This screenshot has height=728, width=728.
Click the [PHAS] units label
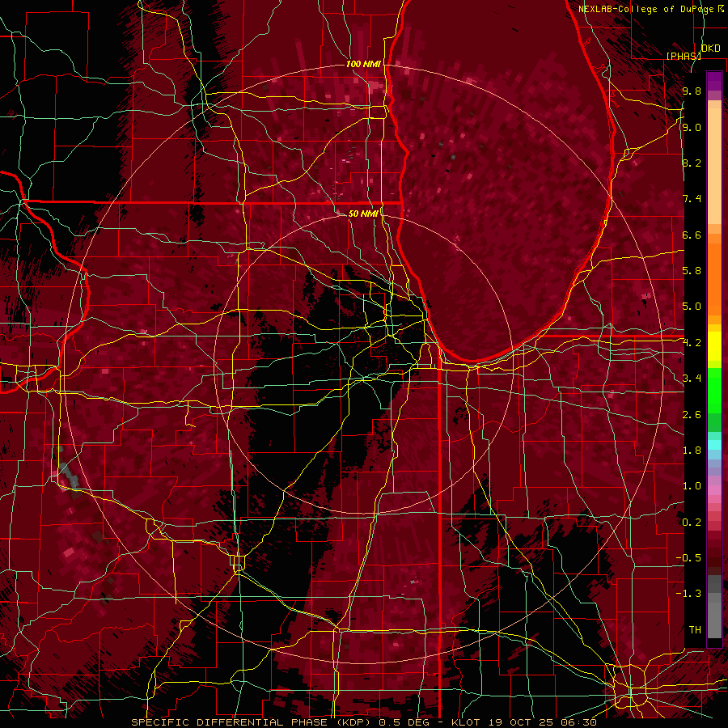pos(684,56)
